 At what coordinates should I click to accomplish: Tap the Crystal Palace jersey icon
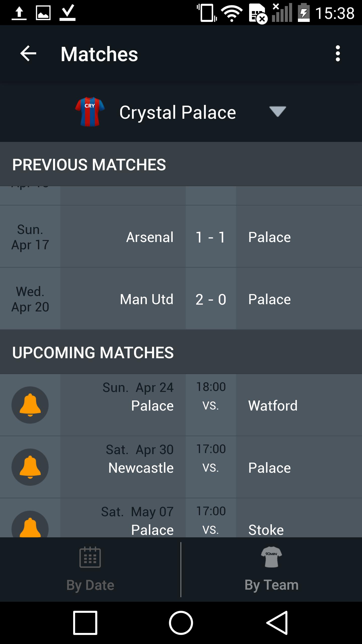pos(90,112)
